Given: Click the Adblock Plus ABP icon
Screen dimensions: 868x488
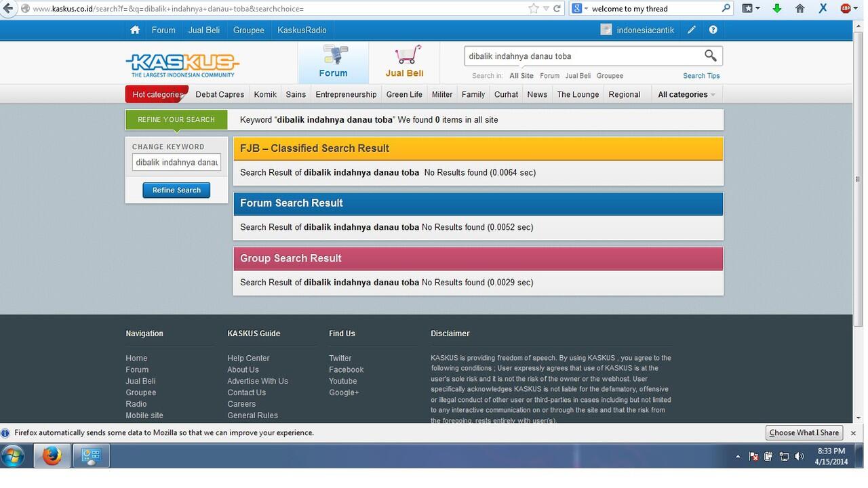Looking at the screenshot, I should [846, 8].
